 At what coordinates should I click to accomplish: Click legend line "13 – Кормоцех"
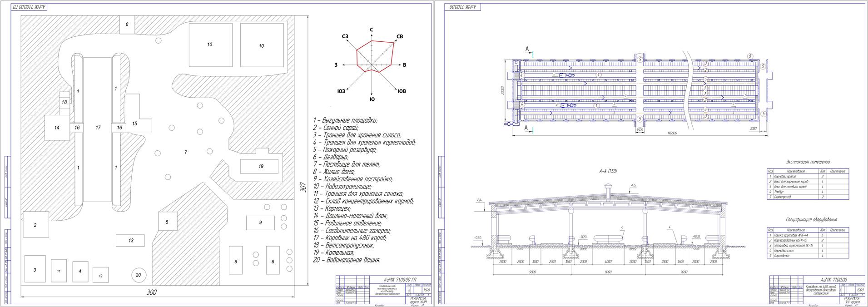point(332,208)
